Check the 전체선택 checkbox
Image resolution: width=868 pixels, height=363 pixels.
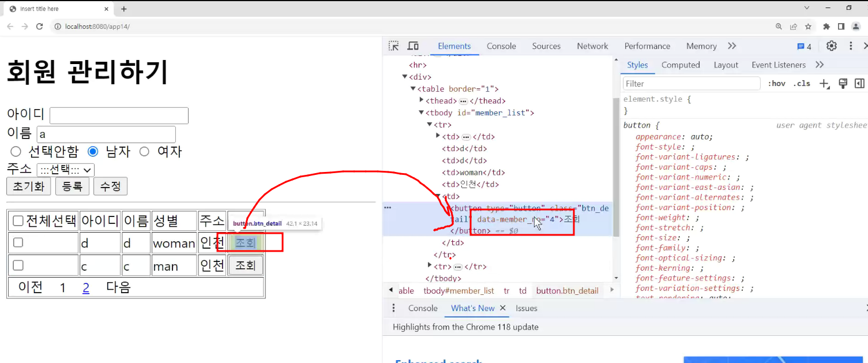[18, 220]
